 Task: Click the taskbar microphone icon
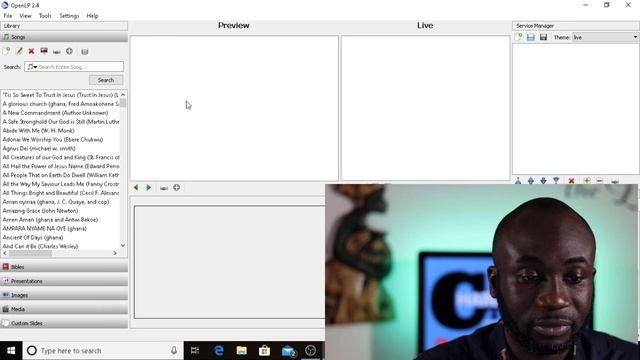tap(174, 351)
